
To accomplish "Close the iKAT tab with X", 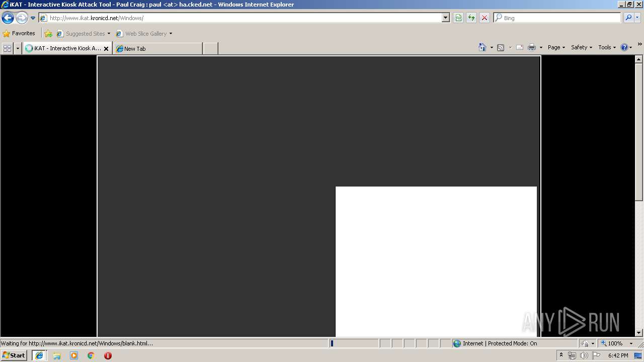I will coord(106,48).
